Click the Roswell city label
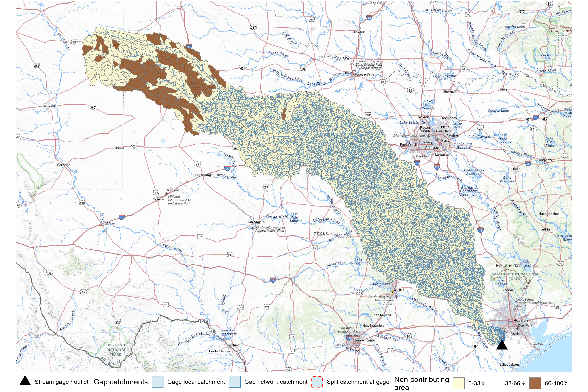 [49, 106]
